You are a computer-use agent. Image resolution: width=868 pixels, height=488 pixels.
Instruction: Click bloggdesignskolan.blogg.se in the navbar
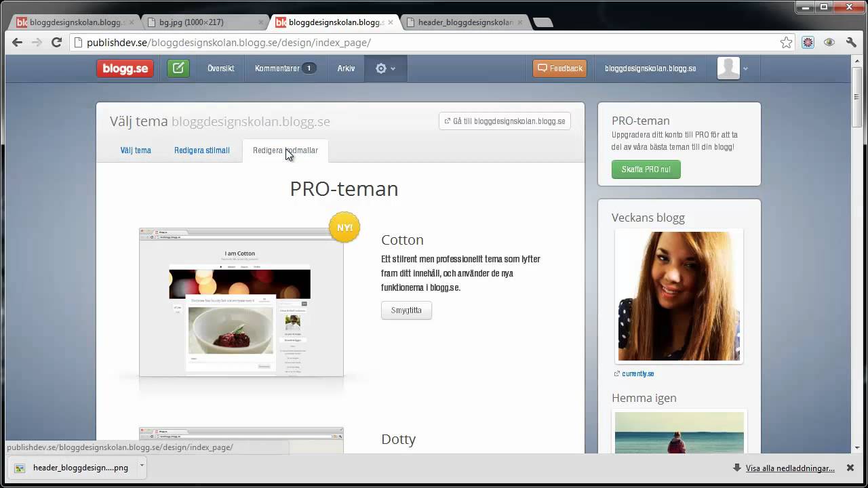pos(650,68)
